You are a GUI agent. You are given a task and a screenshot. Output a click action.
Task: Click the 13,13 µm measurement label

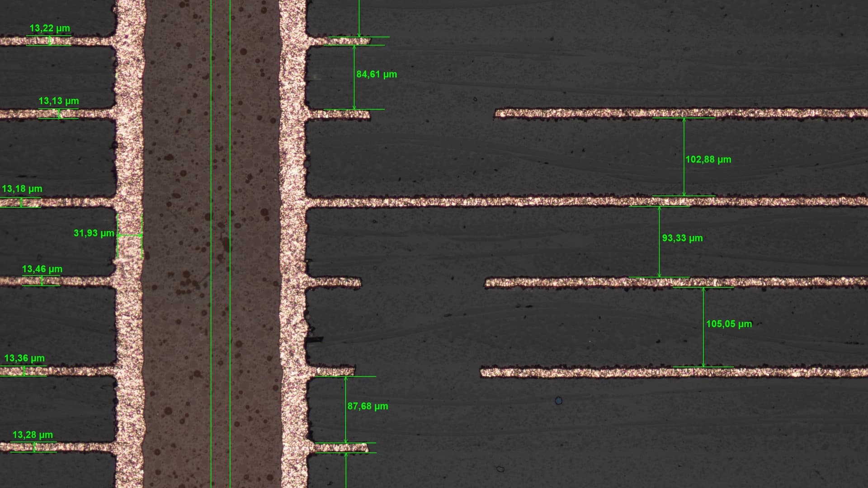[x=59, y=101]
